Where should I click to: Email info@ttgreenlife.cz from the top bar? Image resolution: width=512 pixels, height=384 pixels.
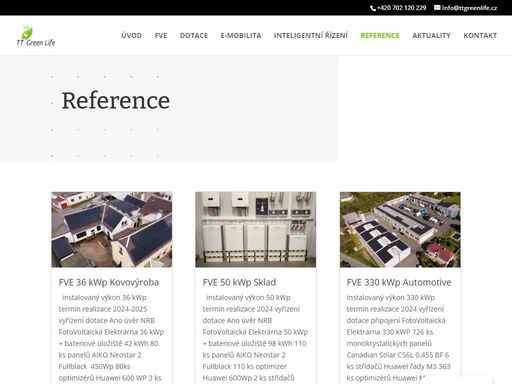coord(469,8)
